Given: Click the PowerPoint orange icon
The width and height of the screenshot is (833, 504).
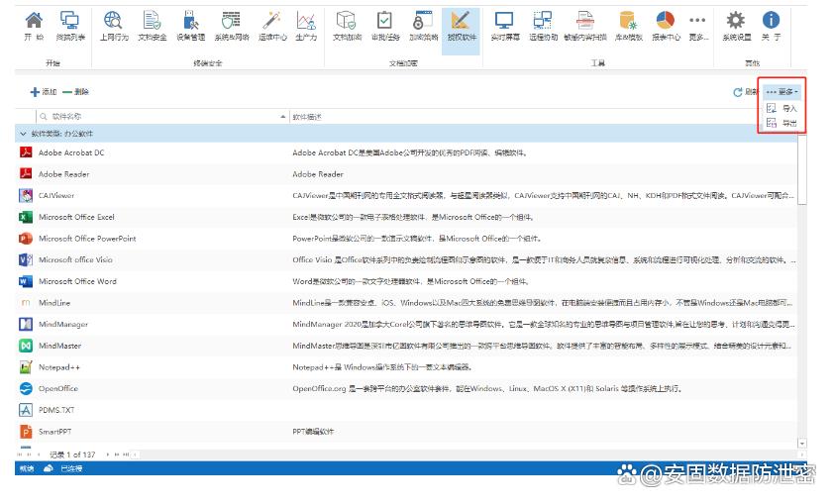Looking at the screenshot, I should point(26,239).
